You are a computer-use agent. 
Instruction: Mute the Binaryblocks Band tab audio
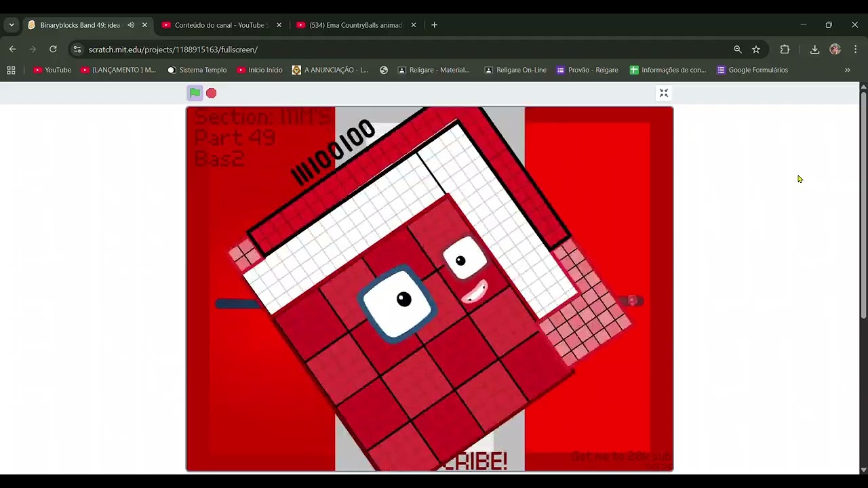tap(131, 25)
